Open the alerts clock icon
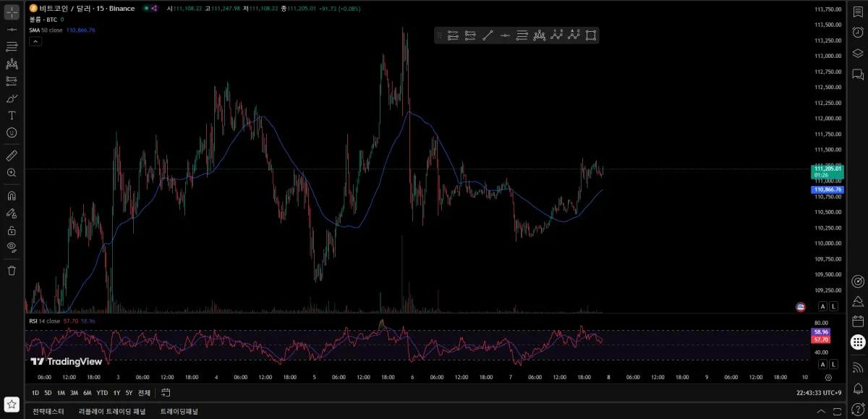The width and height of the screenshot is (868, 419). click(x=858, y=33)
